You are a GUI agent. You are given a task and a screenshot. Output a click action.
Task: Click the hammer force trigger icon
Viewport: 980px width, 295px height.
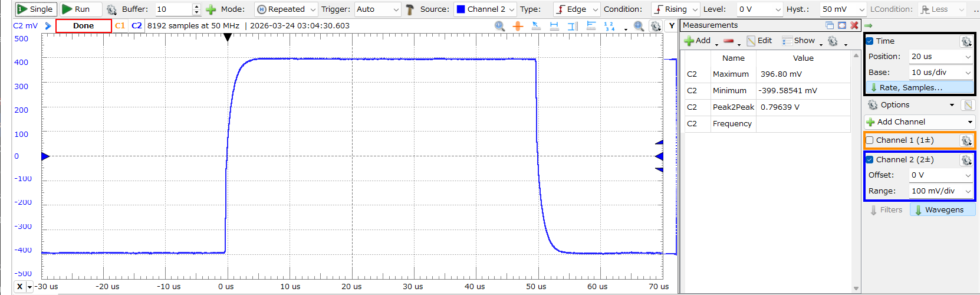tap(410, 9)
